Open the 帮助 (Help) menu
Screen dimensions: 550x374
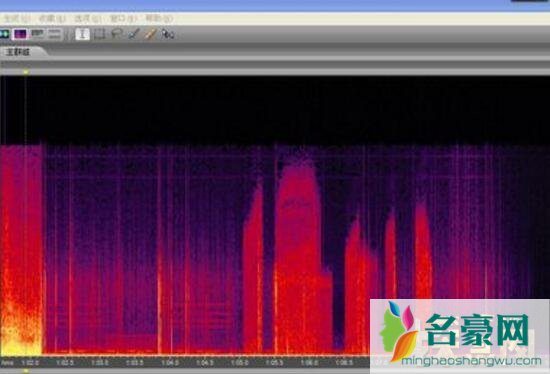click(x=159, y=19)
